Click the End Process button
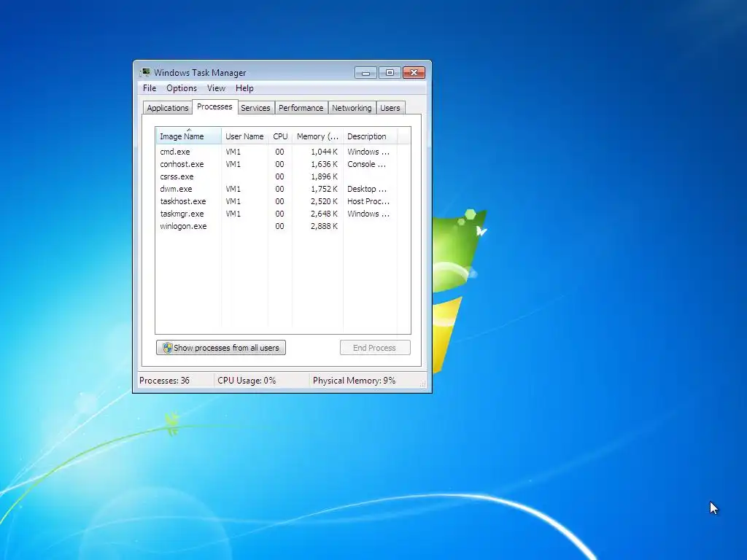This screenshot has height=560, width=747. tap(375, 348)
